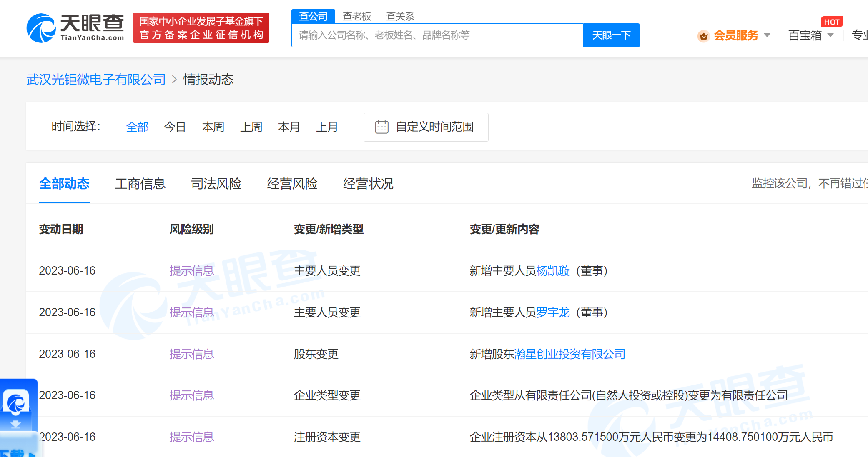Filter time by 全部
868x457 pixels.
coord(137,127)
